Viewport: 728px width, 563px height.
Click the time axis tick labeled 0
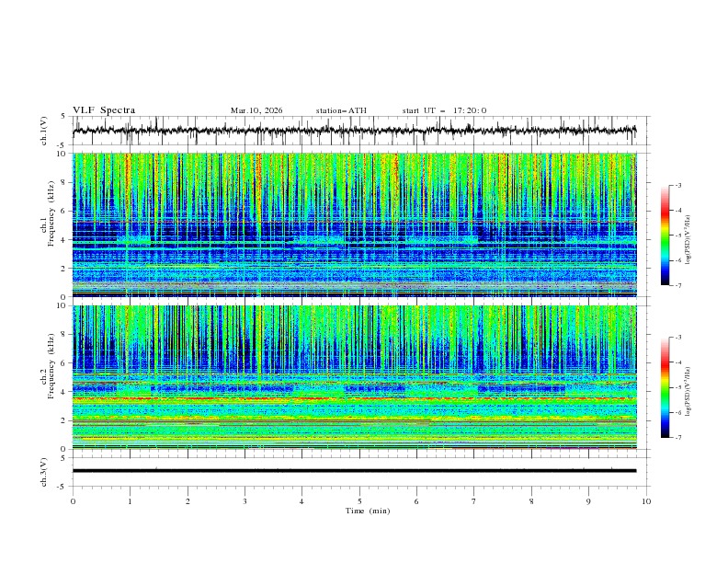pyautogui.click(x=73, y=501)
